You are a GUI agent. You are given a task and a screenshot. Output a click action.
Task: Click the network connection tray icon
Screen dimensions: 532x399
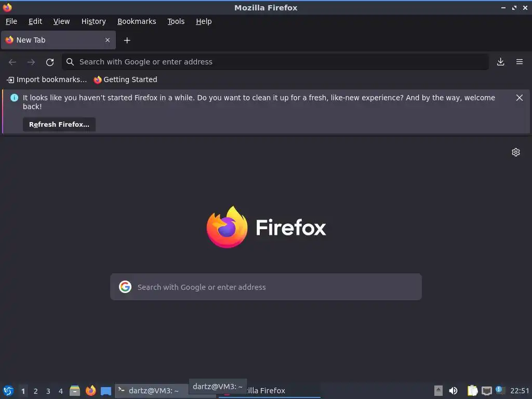[x=486, y=391]
